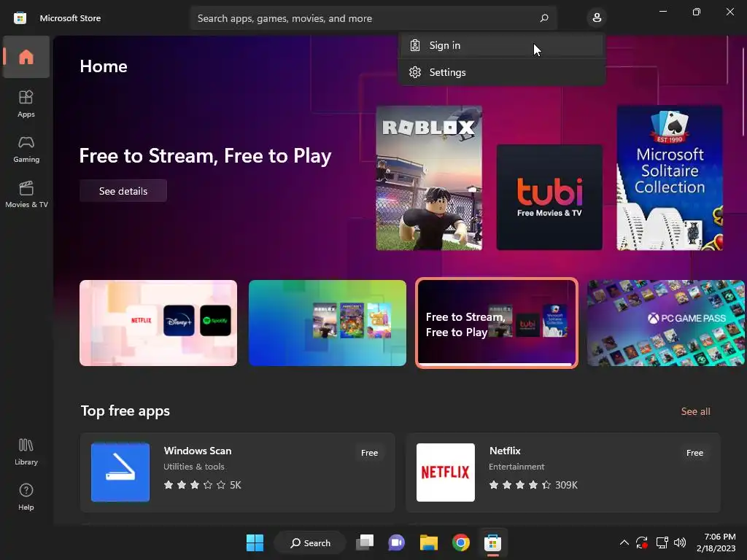
Task: Open Microsoft Solitaire Collection tile
Action: point(670,178)
